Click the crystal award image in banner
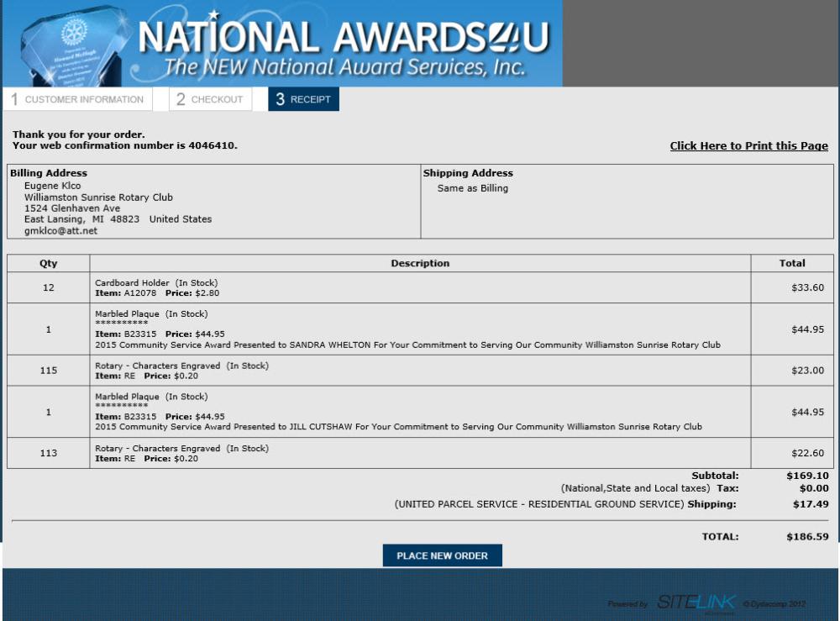 75,45
